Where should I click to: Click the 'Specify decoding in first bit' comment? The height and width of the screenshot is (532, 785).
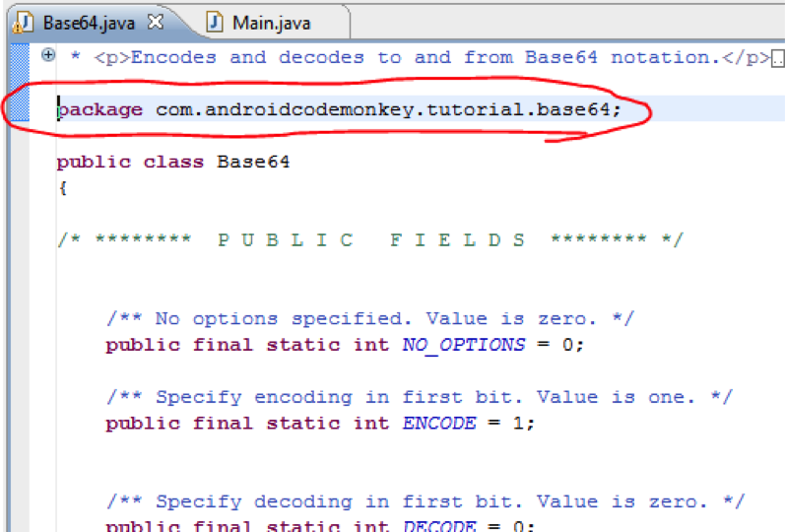coord(425,501)
